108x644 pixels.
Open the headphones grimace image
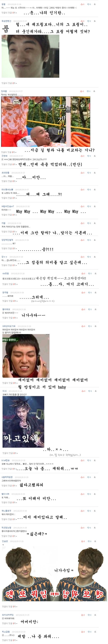26,356
